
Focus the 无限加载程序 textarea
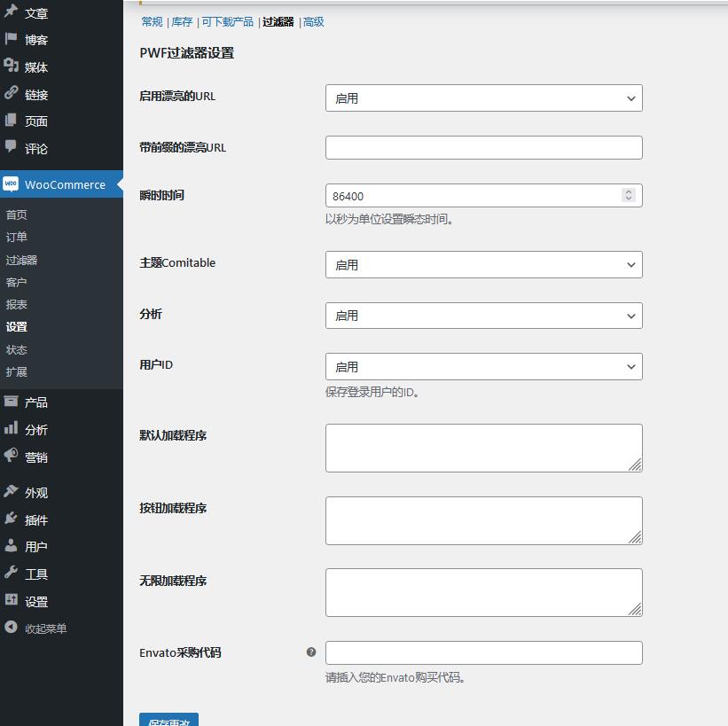coord(484,592)
